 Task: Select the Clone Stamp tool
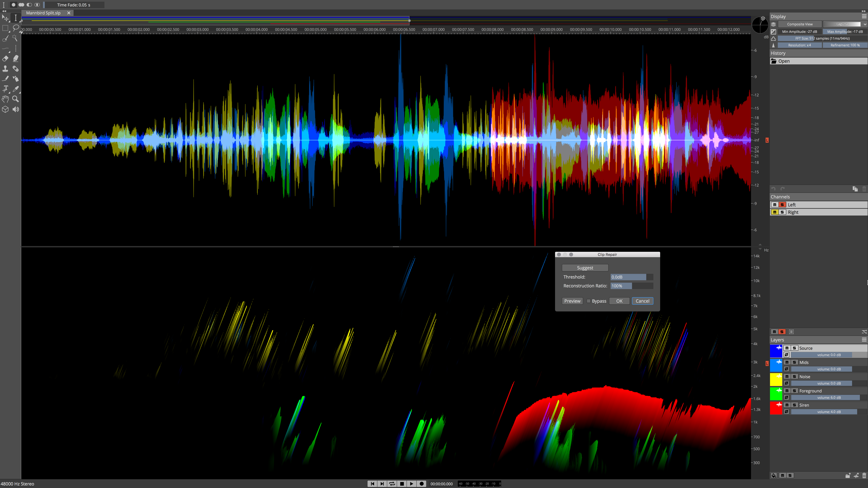(x=5, y=69)
